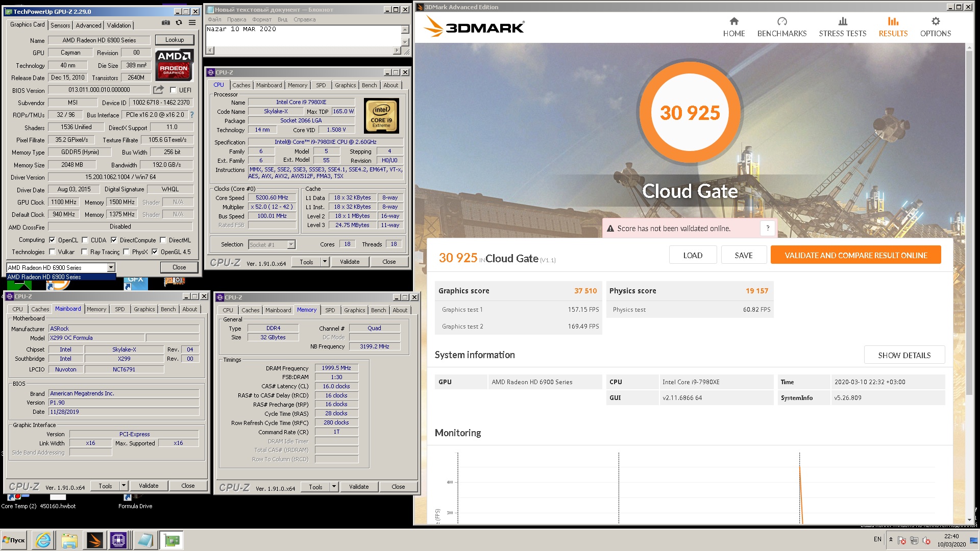Open the Tools dropdown arrow in the CPU tab window
The width and height of the screenshot is (980, 551).
325,262
